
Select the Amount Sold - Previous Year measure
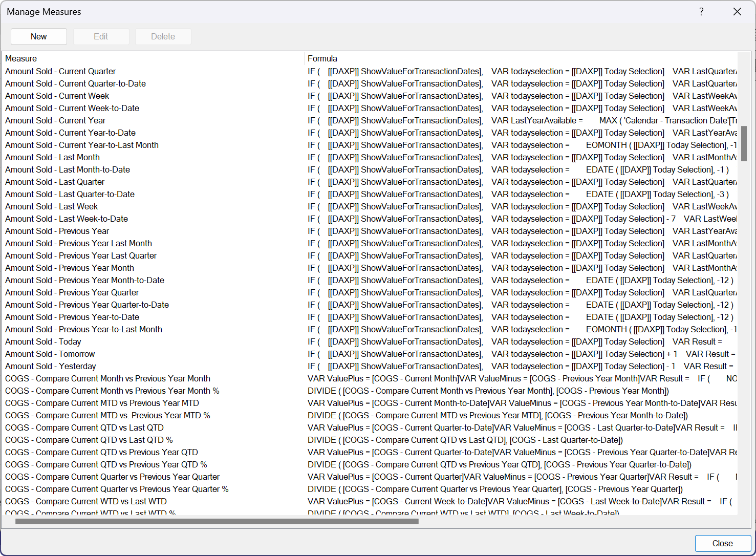(x=57, y=231)
